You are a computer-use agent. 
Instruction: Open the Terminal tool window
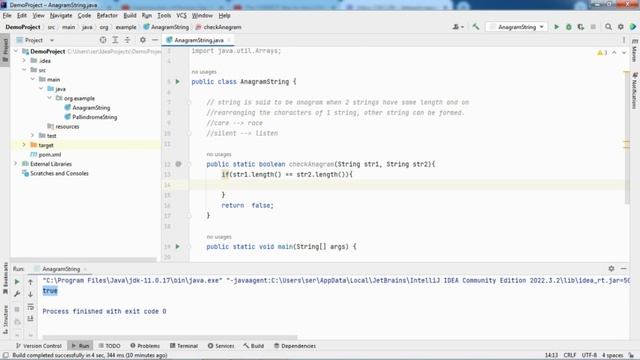pos(184,346)
